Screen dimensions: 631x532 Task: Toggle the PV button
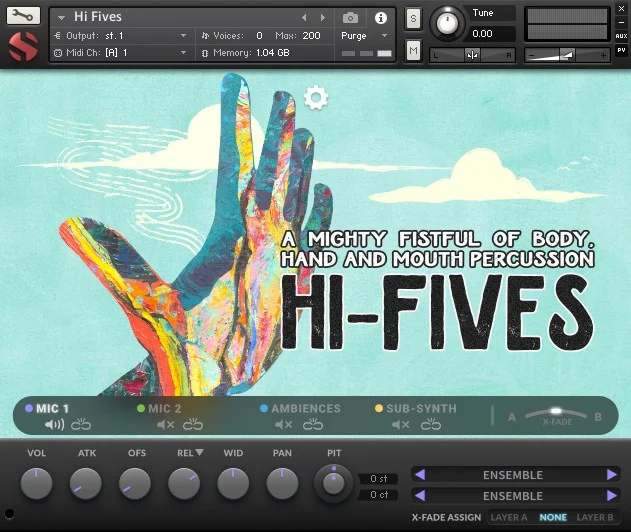621,50
